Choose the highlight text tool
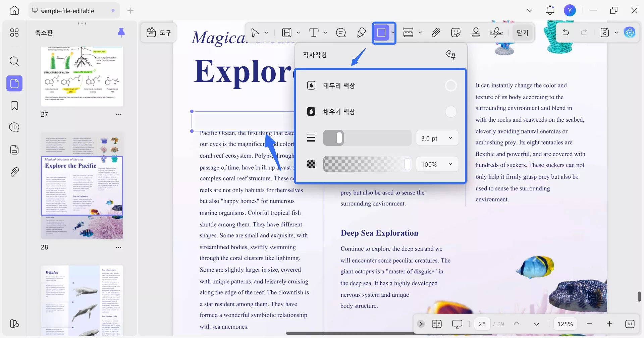 pyautogui.click(x=287, y=33)
